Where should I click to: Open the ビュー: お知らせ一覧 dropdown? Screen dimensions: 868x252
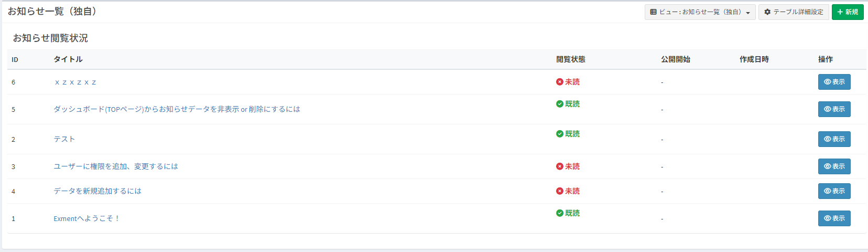click(x=700, y=12)
